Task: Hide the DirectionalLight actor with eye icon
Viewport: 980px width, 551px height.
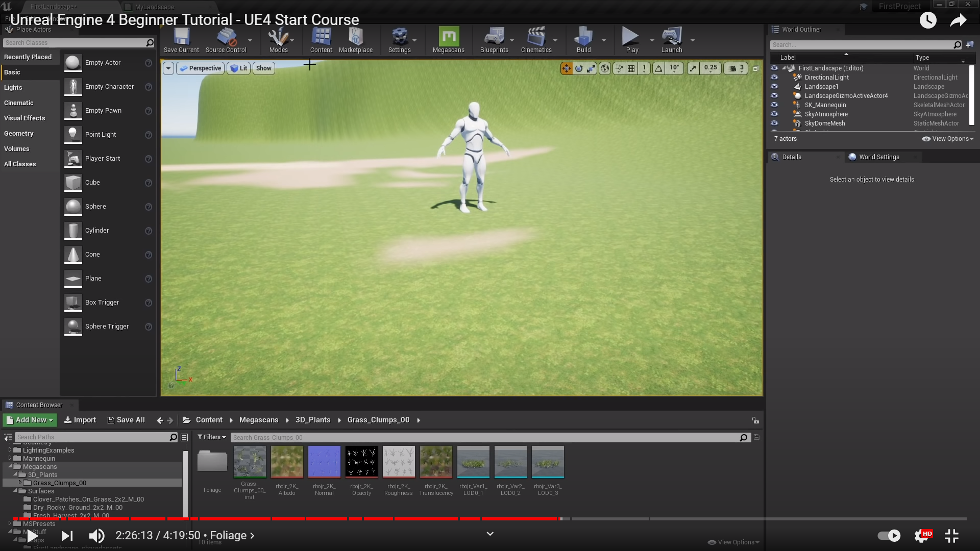Action: 774,78
